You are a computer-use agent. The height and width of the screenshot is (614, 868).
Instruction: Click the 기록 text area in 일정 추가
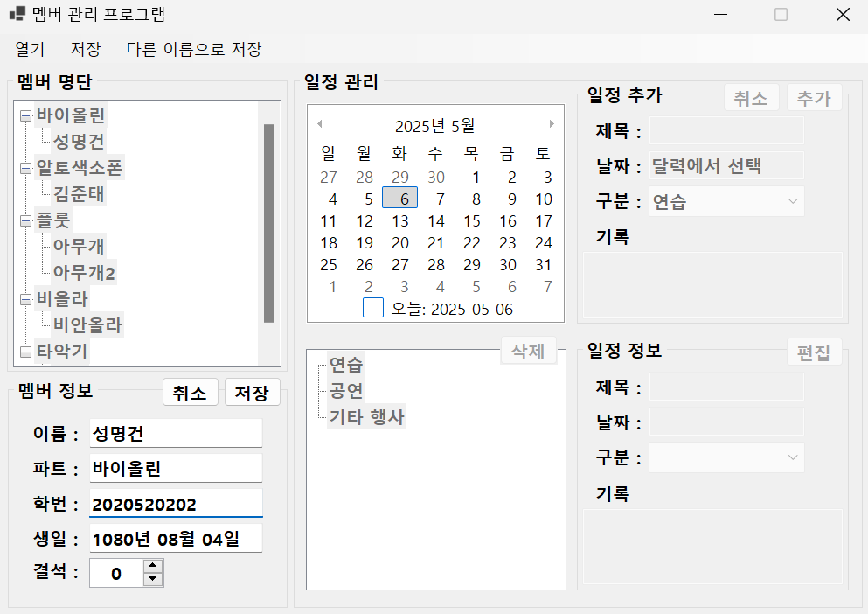[x=713, y=285]
